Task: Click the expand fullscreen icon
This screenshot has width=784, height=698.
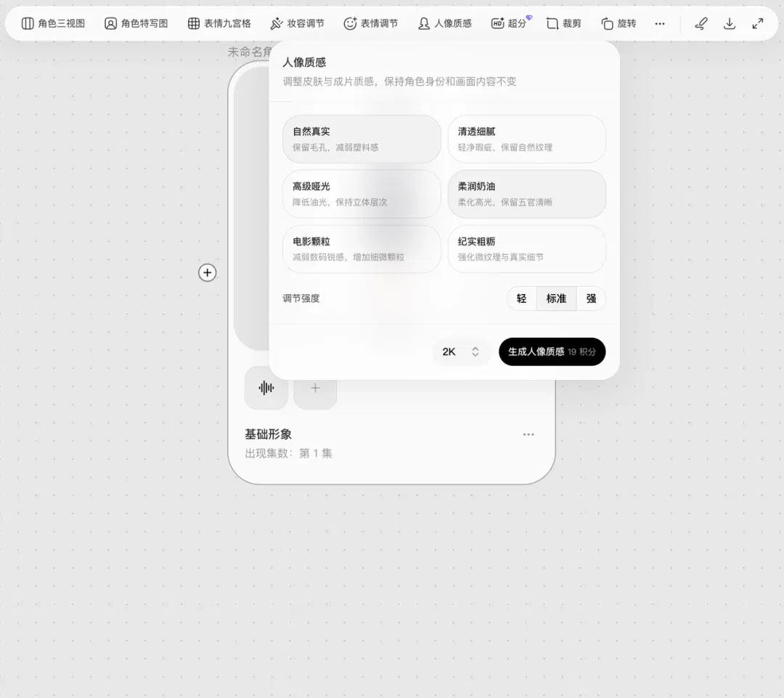Action: [758, 23]
